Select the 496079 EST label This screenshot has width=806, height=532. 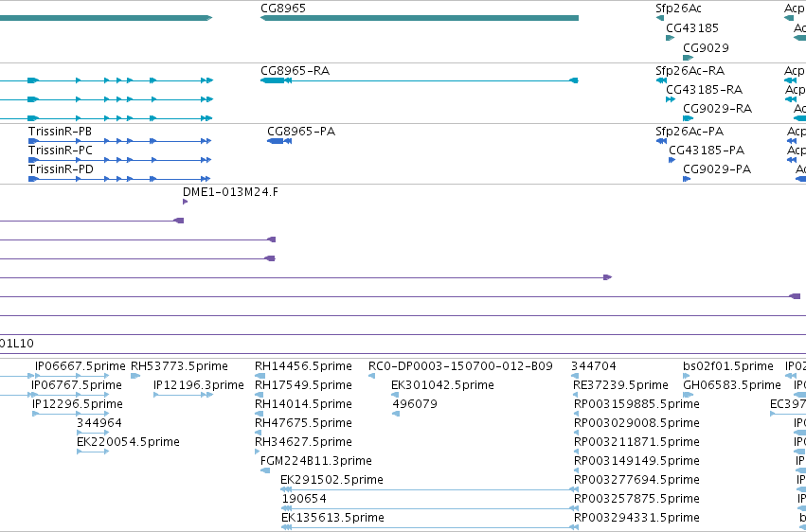[x=415, y=404]
